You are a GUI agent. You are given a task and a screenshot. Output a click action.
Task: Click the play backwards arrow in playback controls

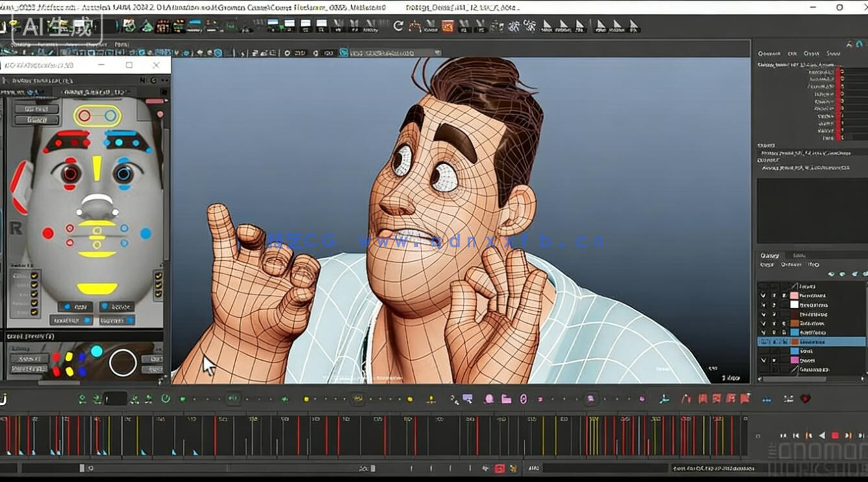click(x=821, y=435)
